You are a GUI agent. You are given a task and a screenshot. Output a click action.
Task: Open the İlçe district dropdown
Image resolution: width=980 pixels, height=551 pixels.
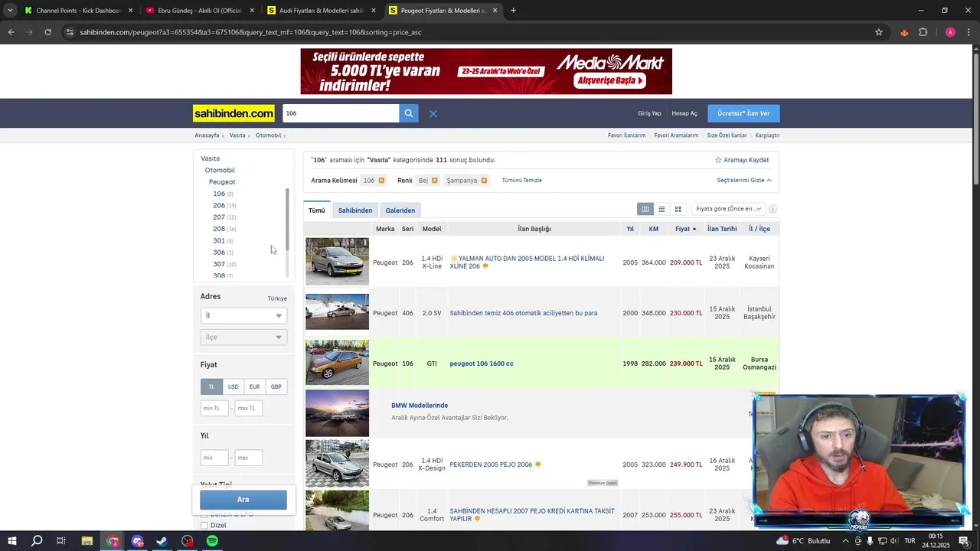point(243,337)
